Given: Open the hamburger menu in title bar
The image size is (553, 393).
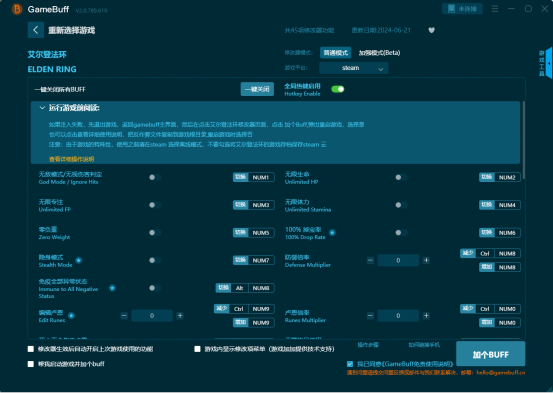Looking at the screenshot, I should point(495,9).
